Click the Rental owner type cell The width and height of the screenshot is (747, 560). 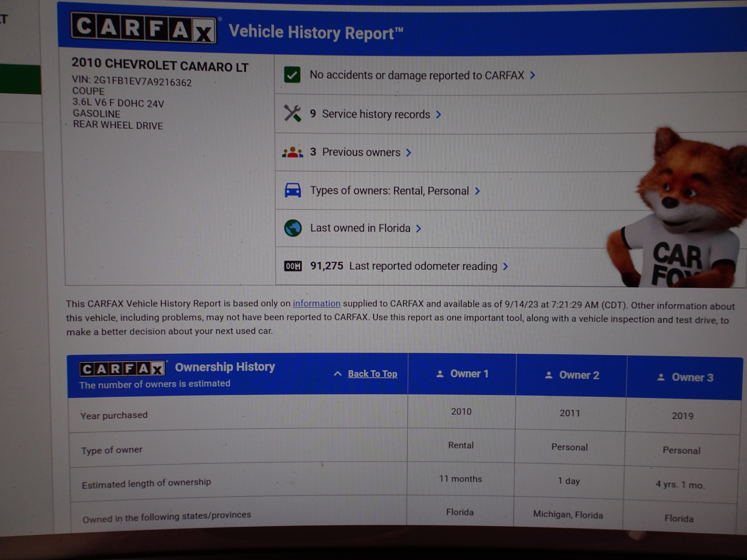click(x=461, y=445)
